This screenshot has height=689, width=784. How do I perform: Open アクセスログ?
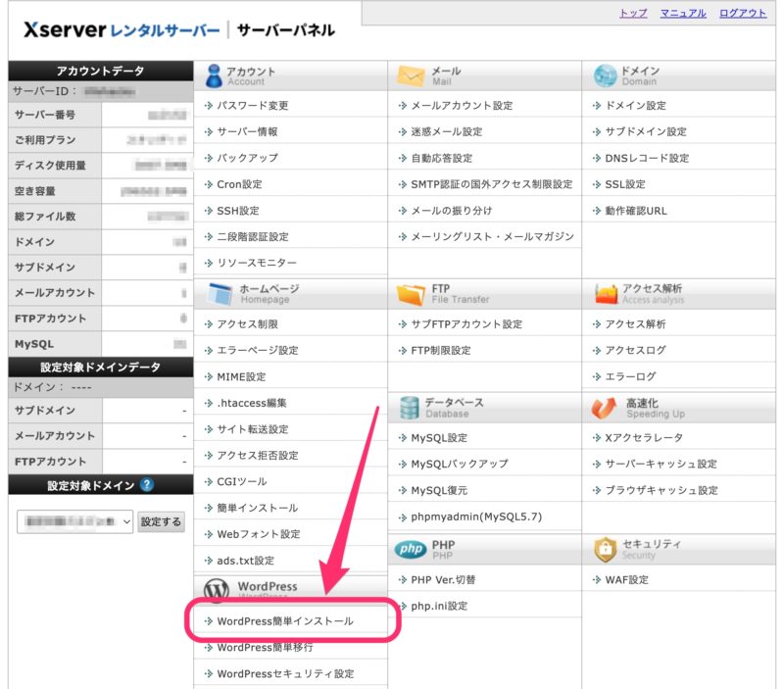tap(635, 351)
